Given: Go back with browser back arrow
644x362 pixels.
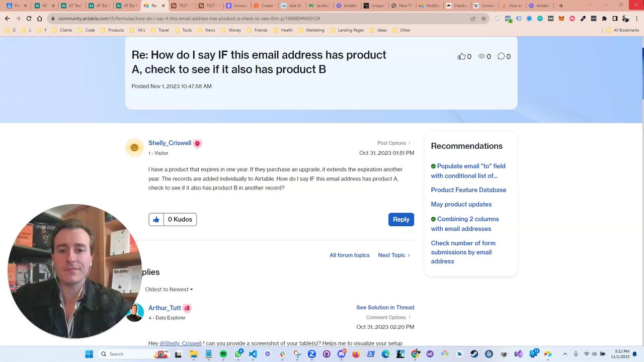Looking at the screenshot, I should click(7, 19).
